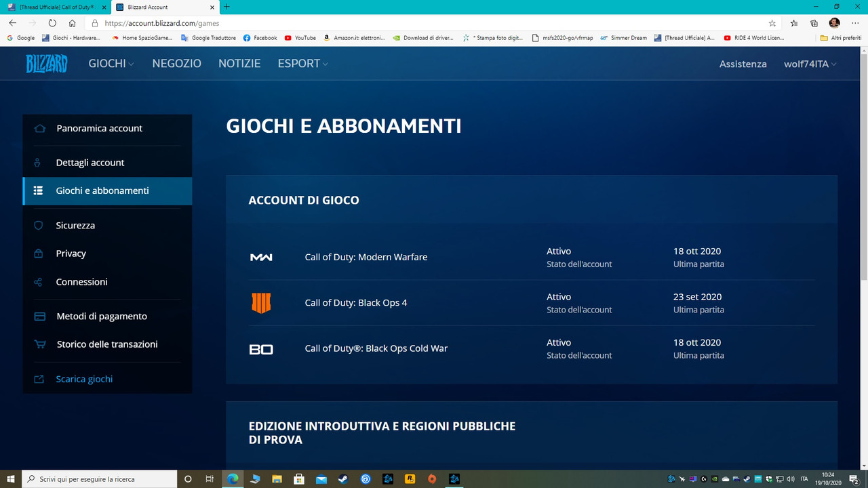This screenshot has height=488, width=868.
Task: Select Giochi e abbonamenti in sidebar
Action: click(x=107, y=190)
